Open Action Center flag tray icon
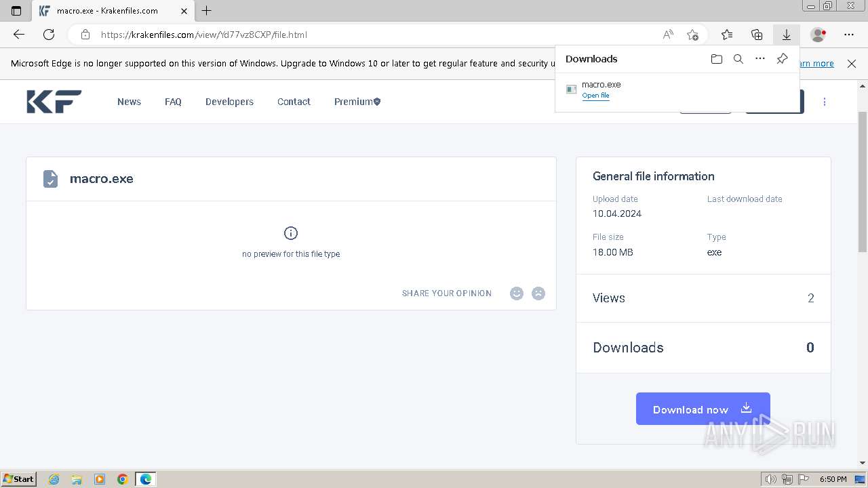This screenshot has height=488, width=868. (x=803, y=479)
